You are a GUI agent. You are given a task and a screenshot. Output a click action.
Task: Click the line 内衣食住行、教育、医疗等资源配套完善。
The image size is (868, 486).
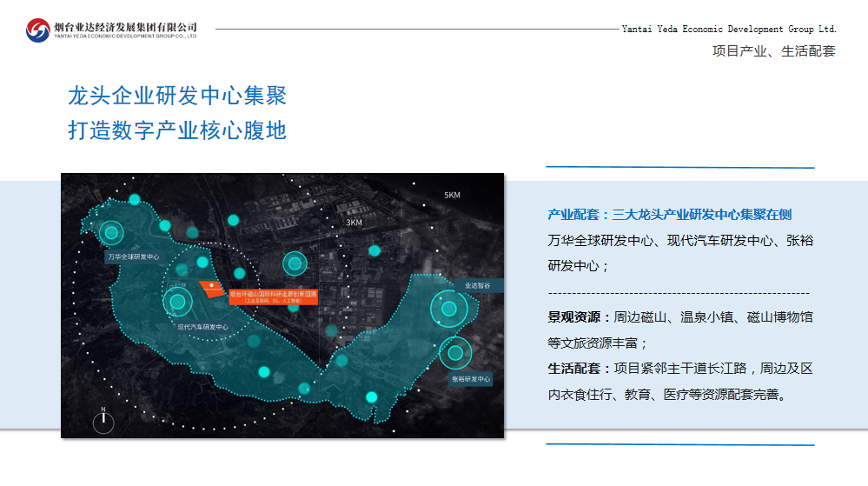point(667,395)
